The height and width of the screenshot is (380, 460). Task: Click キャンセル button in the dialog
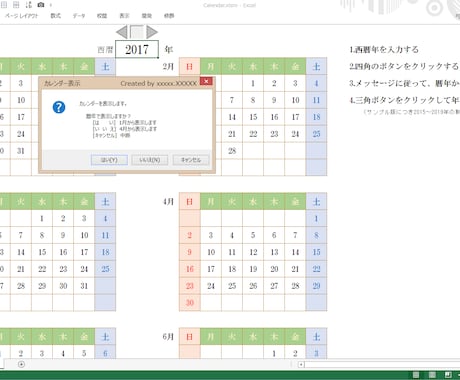191,160
